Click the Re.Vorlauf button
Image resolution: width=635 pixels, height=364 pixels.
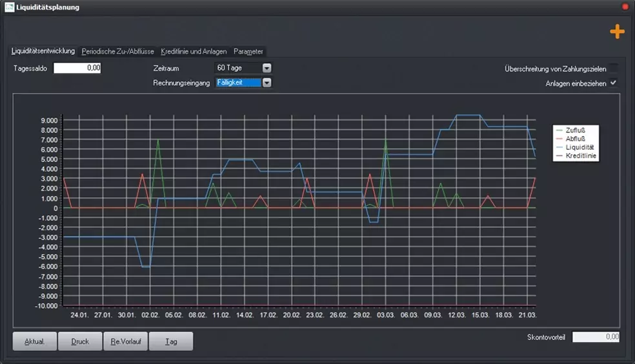click(x=126, y=341)
